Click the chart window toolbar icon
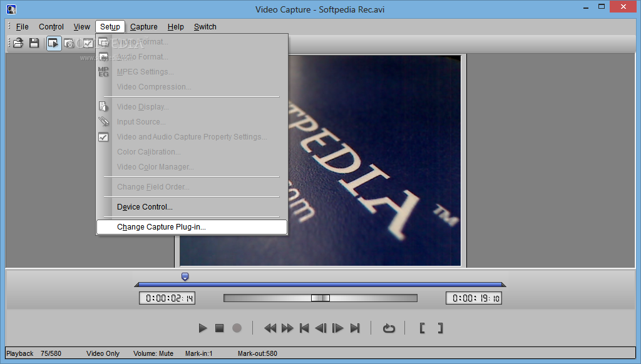This screenshot has width=641, height=364. coord(88,43)
